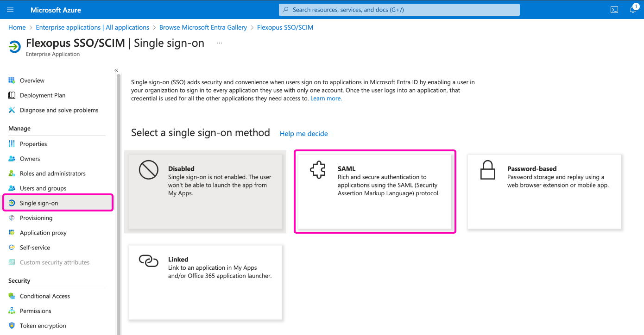Image resolution: width=644 pixels, height=335 pixels.
Task: Open the Azure portal hamburger menu
Action: coord(11,10)
